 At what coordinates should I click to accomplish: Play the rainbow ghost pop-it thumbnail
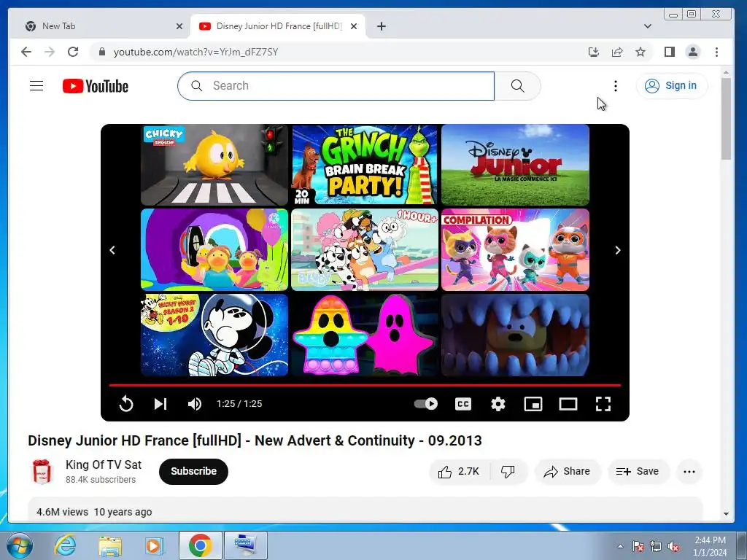point(365,335)
